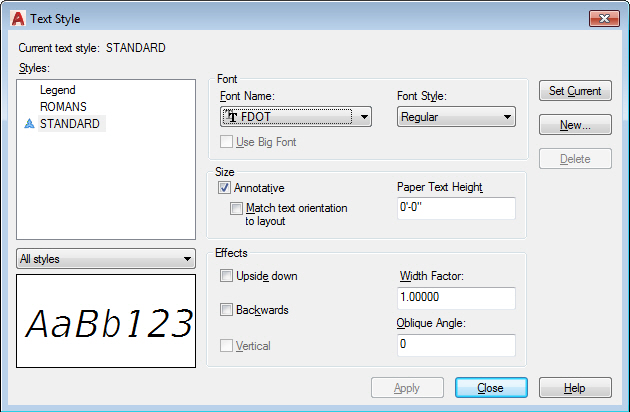
Task: Close the Text Style dialog with X
Action: [x=603, y=18]
